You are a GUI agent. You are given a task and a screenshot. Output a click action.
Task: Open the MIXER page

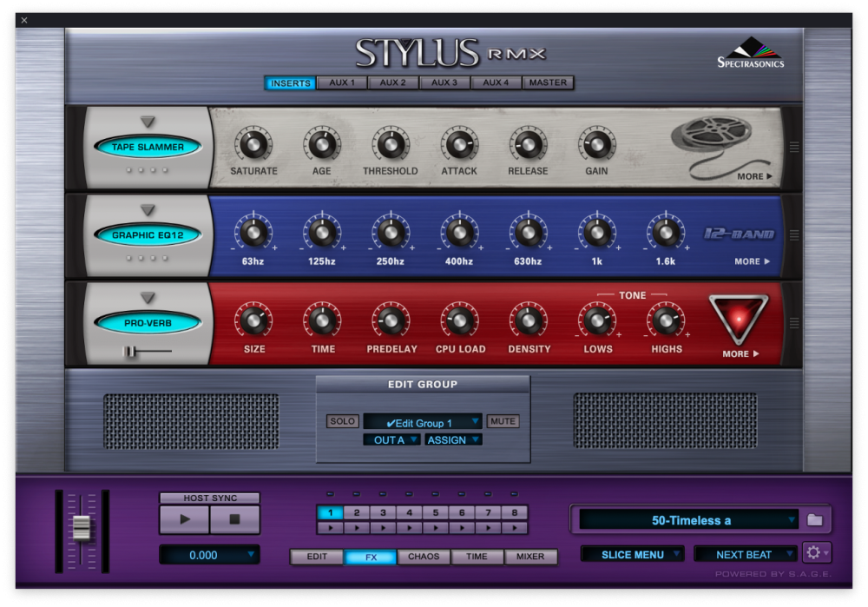click(x=530, y=557)
